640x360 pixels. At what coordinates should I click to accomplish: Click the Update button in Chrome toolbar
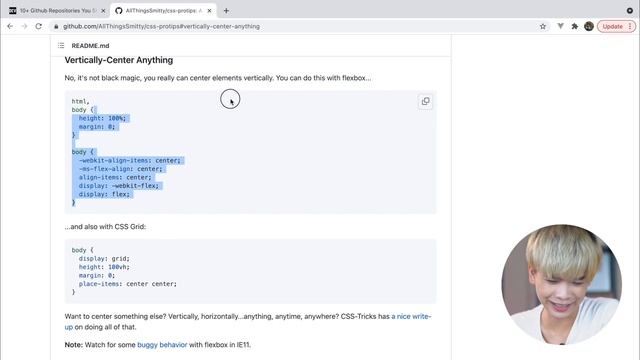612,26
